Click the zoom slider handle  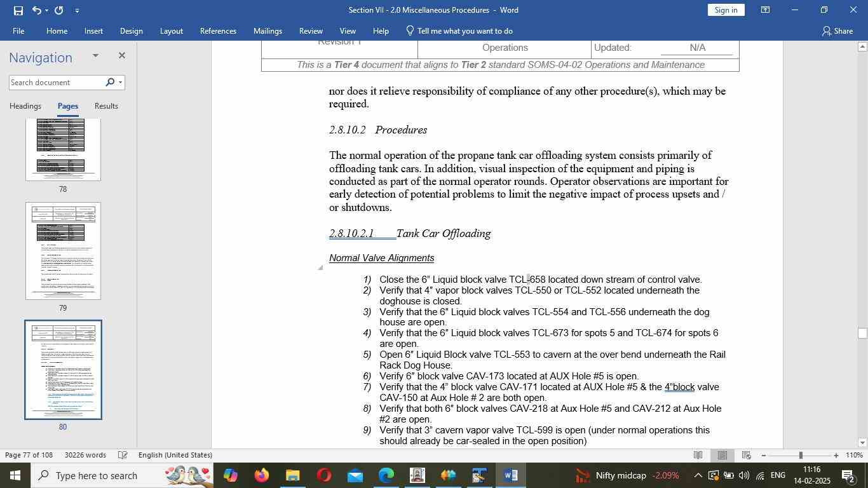[x=801, y=455]
